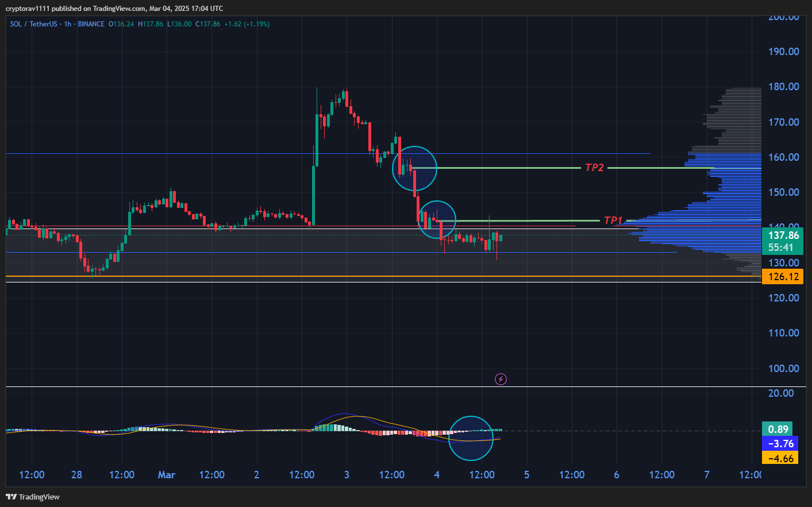The width and height of the screenshot is (812, 507).
Task: Click the 28 date label on the time axis
Action: tap(76, 475)
